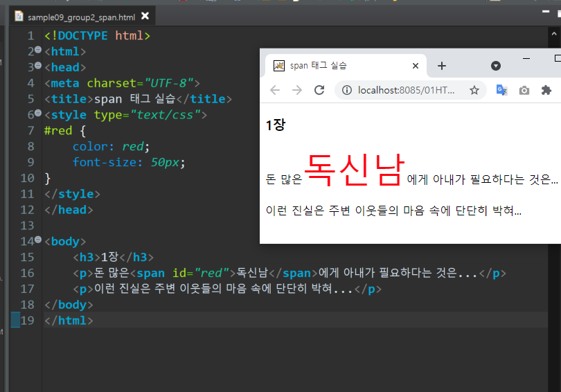Open a new browser tab

[x=442, y=66]
